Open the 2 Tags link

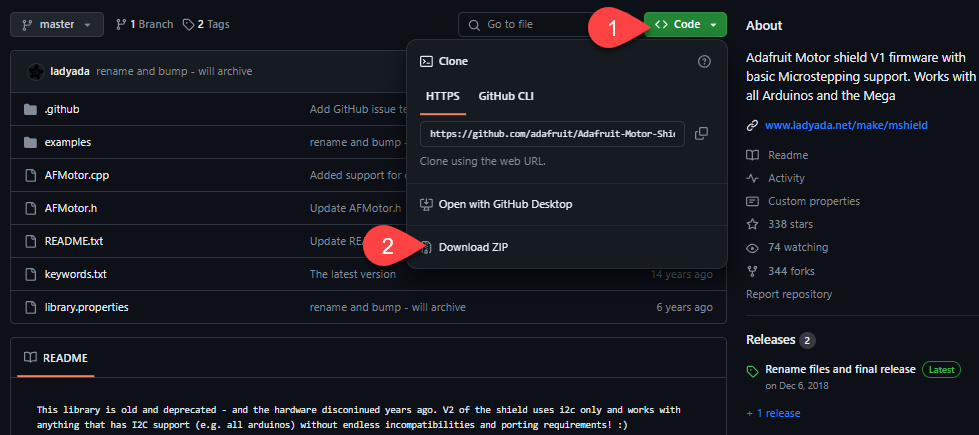pyautogui.click(x=206, y=24)
